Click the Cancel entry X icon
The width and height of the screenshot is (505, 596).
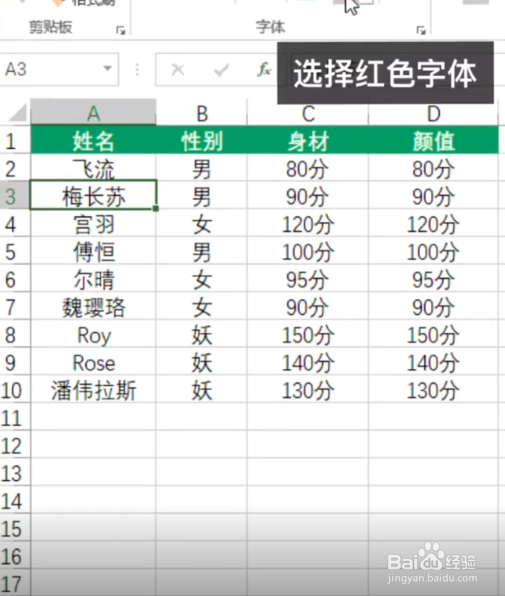click(177, 70)
